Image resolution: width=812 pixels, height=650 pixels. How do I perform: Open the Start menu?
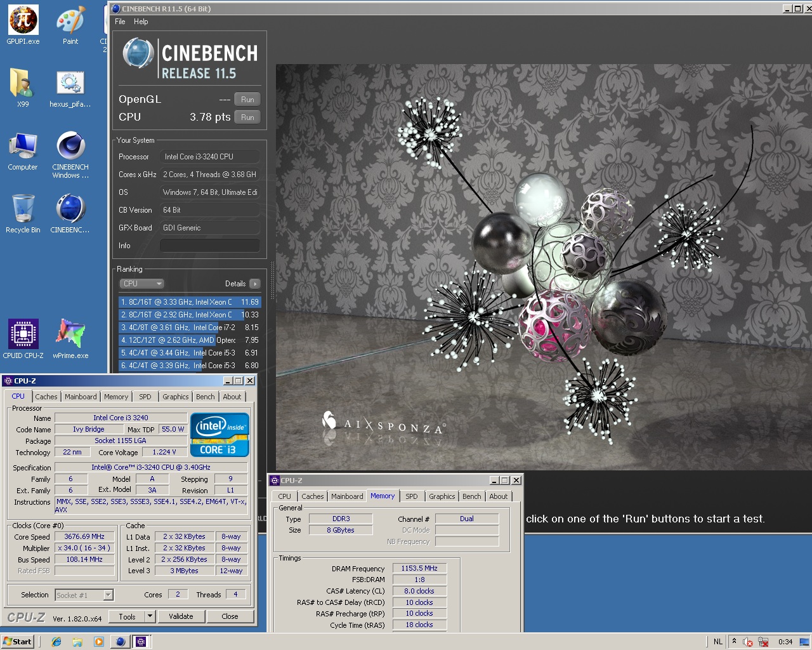pyautogui.click(x=17, y=642)
